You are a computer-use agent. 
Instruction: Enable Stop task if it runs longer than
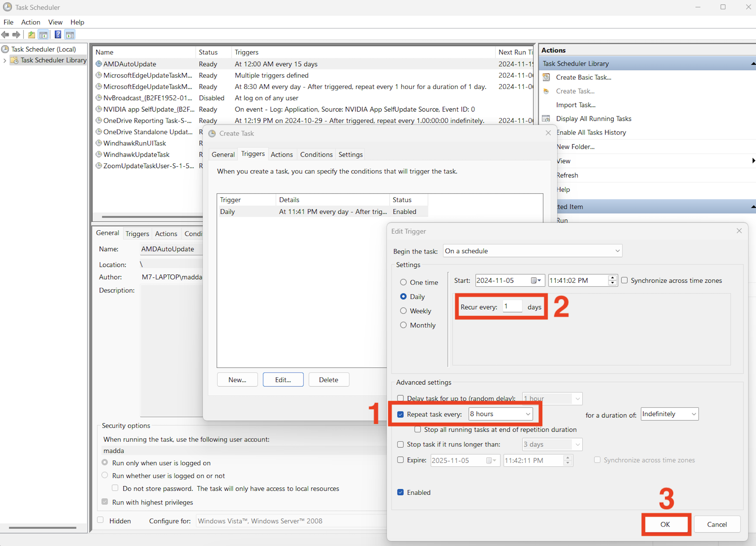(x=400, y=445)
